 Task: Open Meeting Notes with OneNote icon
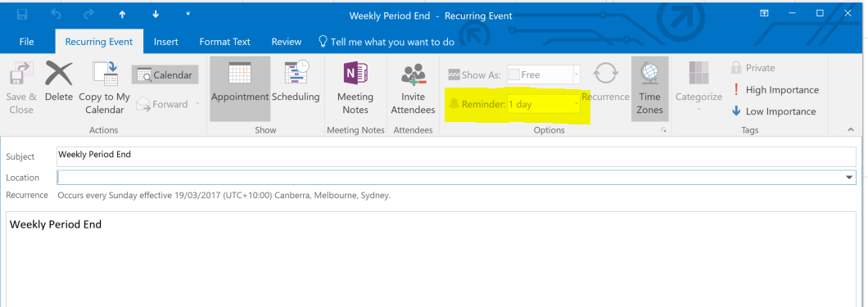(x=355, y=73)
